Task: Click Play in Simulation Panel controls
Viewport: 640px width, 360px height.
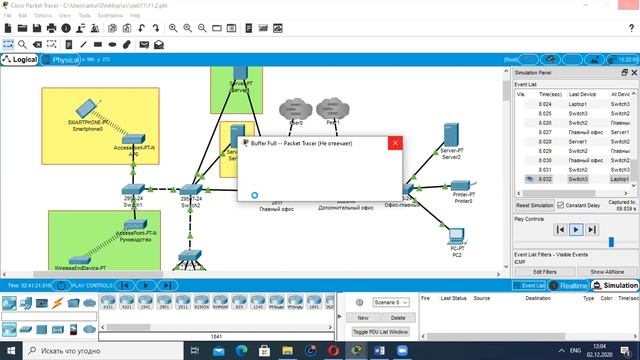Action: click(x=576, y=230)
